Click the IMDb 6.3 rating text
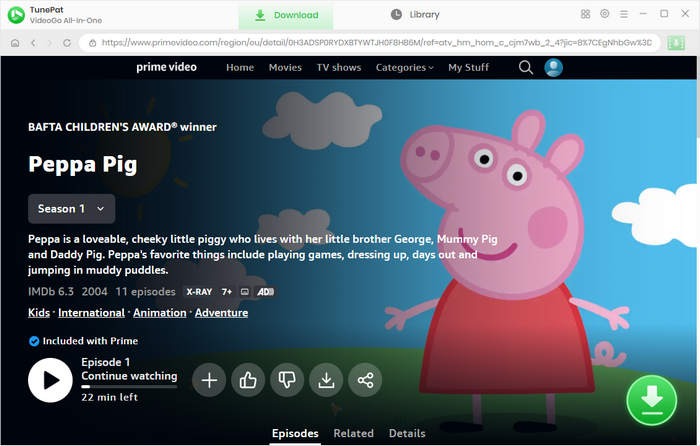Image resolution: width=700 pixels, height=446 pixels. pyautogui.click(x=51, y=292)
